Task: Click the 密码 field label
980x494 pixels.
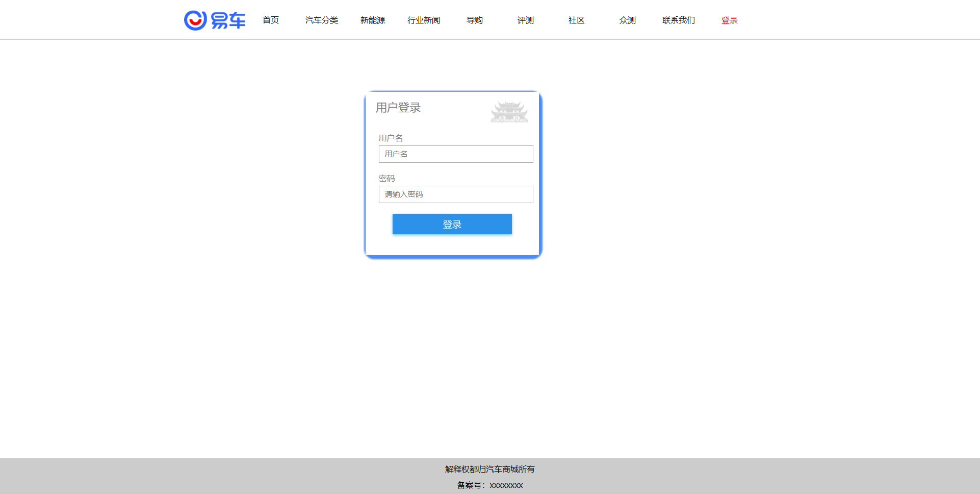Action: tap(386, 179)
